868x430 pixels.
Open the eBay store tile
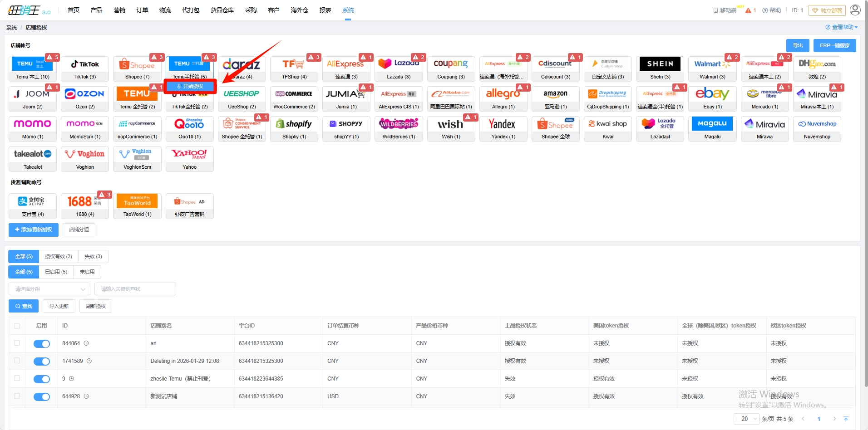point(712,94)
